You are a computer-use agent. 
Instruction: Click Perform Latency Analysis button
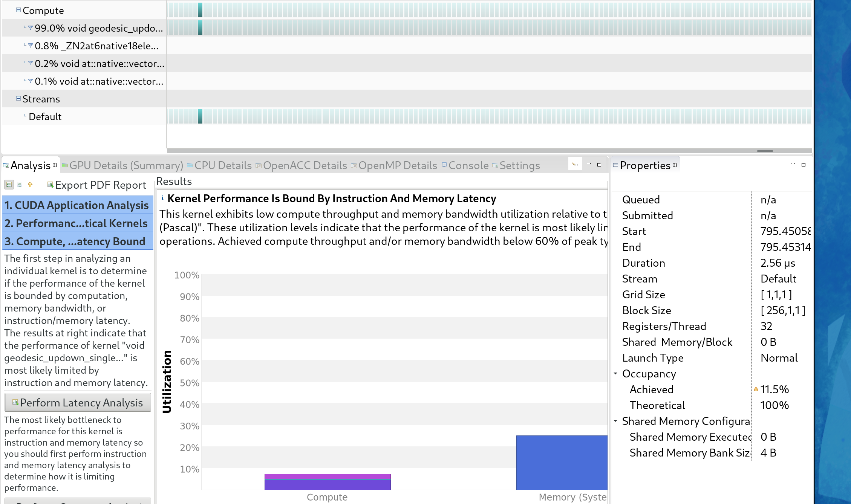(78, 403)
